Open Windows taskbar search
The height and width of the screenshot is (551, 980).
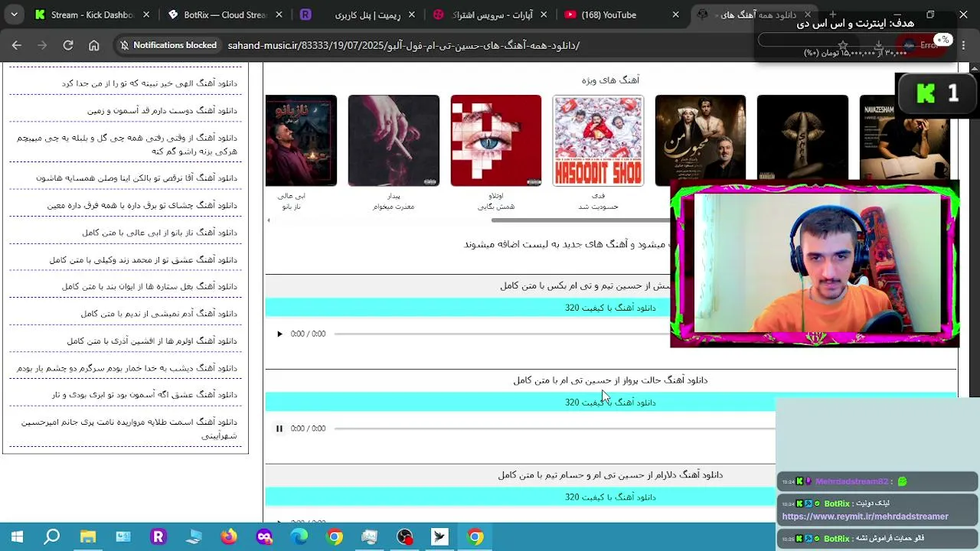(x=52, y=536)
